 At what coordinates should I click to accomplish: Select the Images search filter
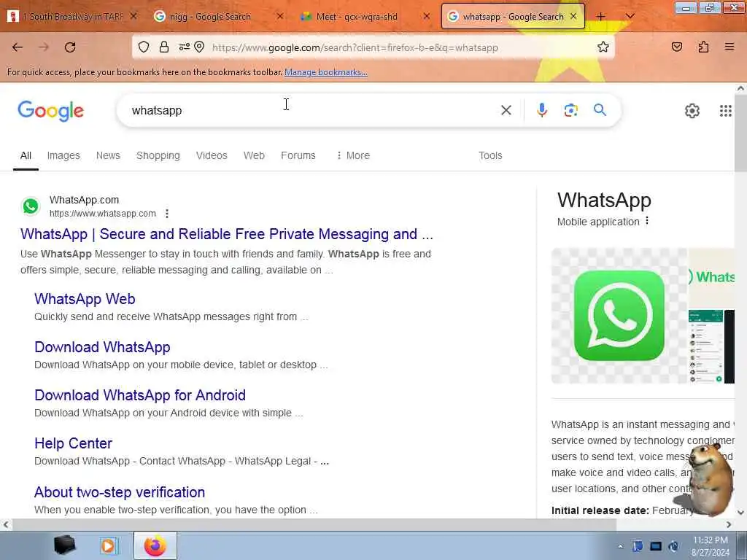click(63, 156)
